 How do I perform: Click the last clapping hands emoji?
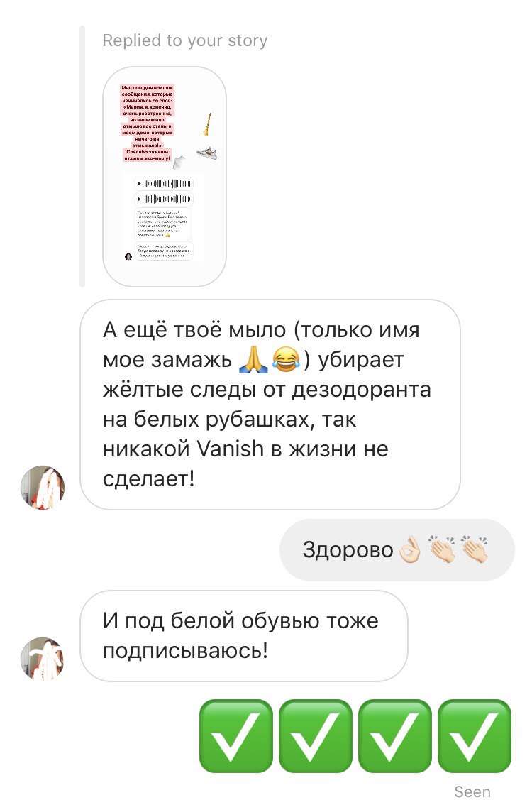[474, 549]
